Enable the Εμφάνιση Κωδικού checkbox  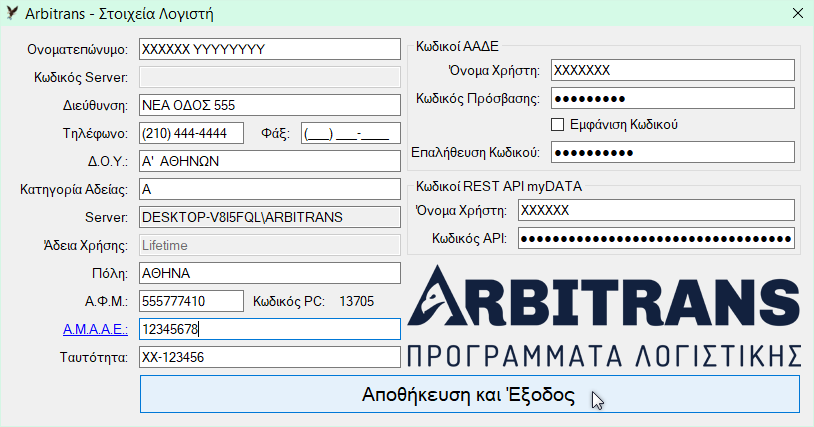557,125
